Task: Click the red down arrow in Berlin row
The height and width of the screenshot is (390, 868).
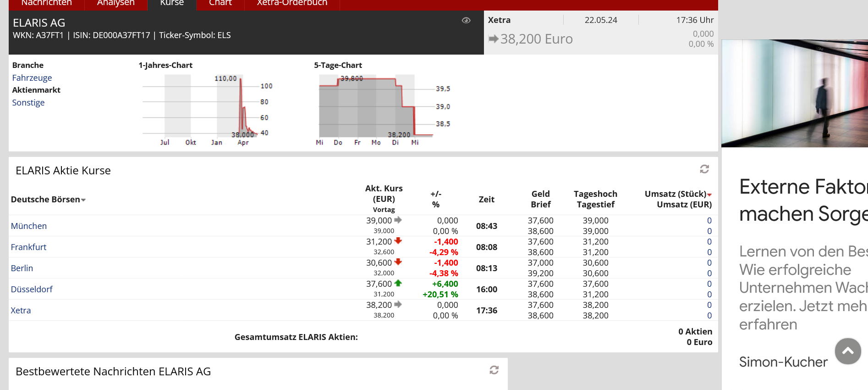Action: [398, 262]
